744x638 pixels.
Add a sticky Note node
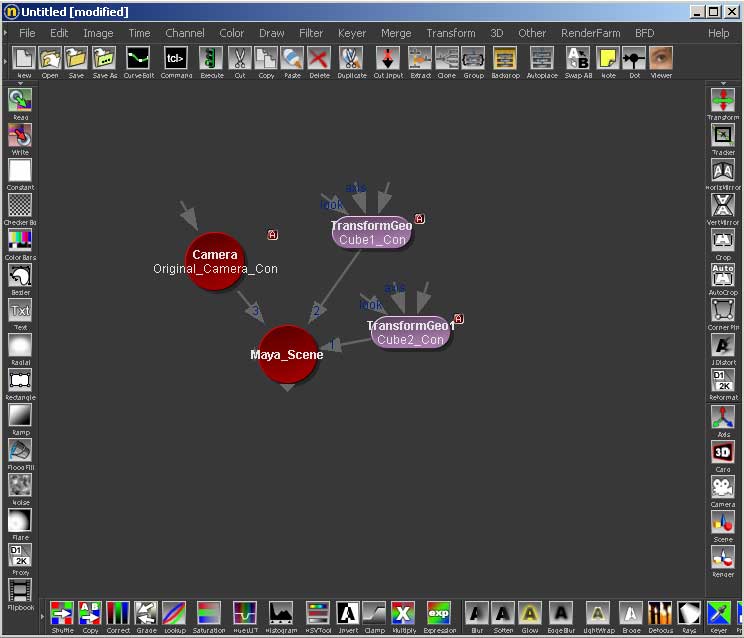coord(608,59)
